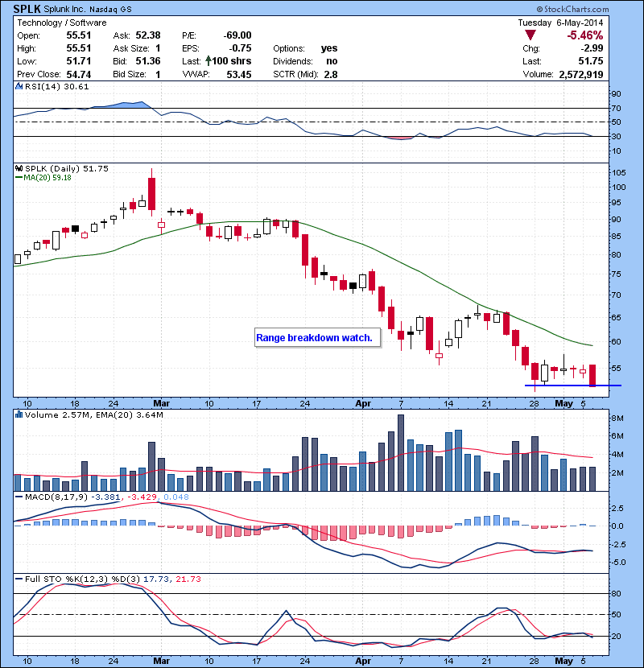Click the 'Apr' label on price chart axis
The width and height of the screenshot is (644, 668).
click(x=363, y=403)
